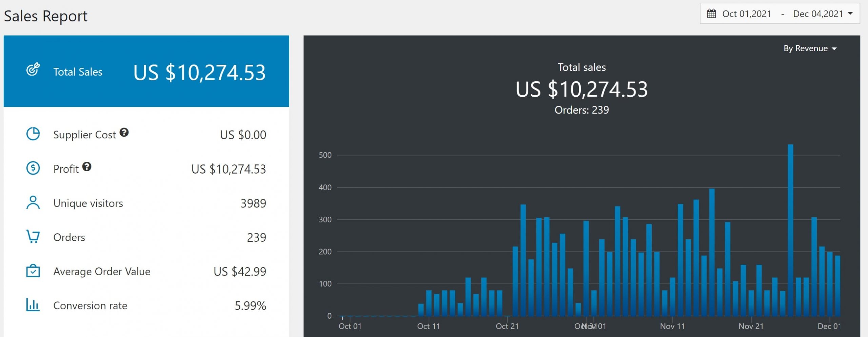Click the Oct 01 axis label
Screen dimensions: 868x337
coord(350,326)
